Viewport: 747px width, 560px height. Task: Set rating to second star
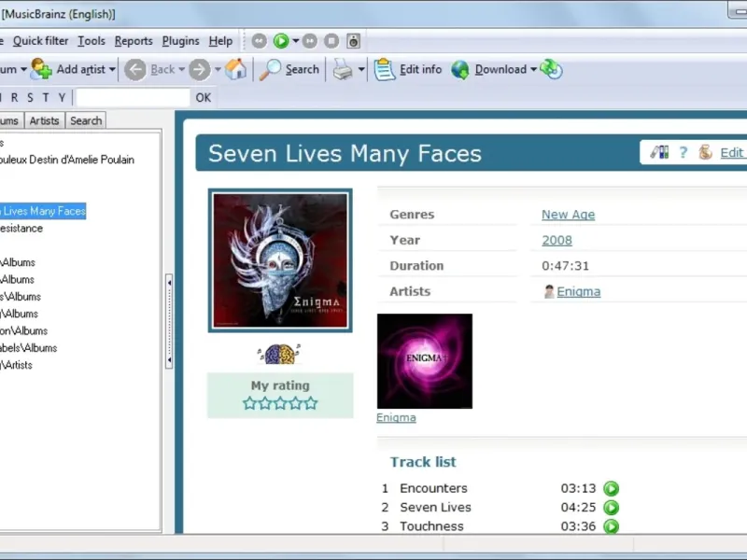click(x=265, y=403)
